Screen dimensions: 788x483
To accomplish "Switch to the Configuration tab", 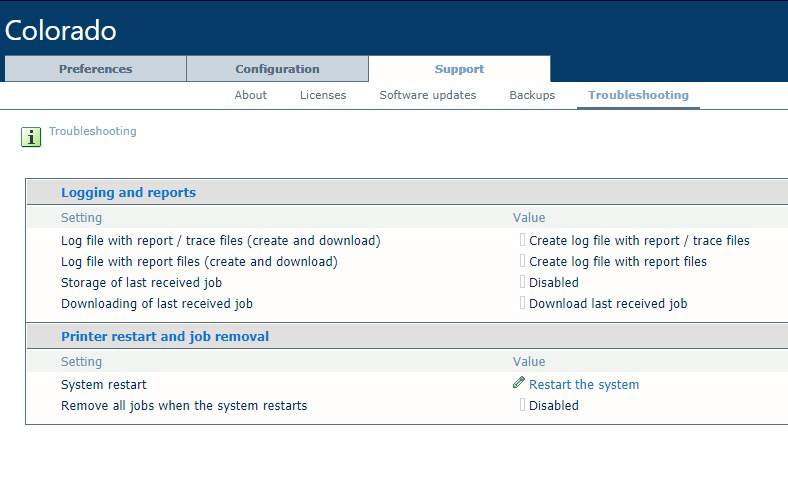I will click(x=277, y=69).
